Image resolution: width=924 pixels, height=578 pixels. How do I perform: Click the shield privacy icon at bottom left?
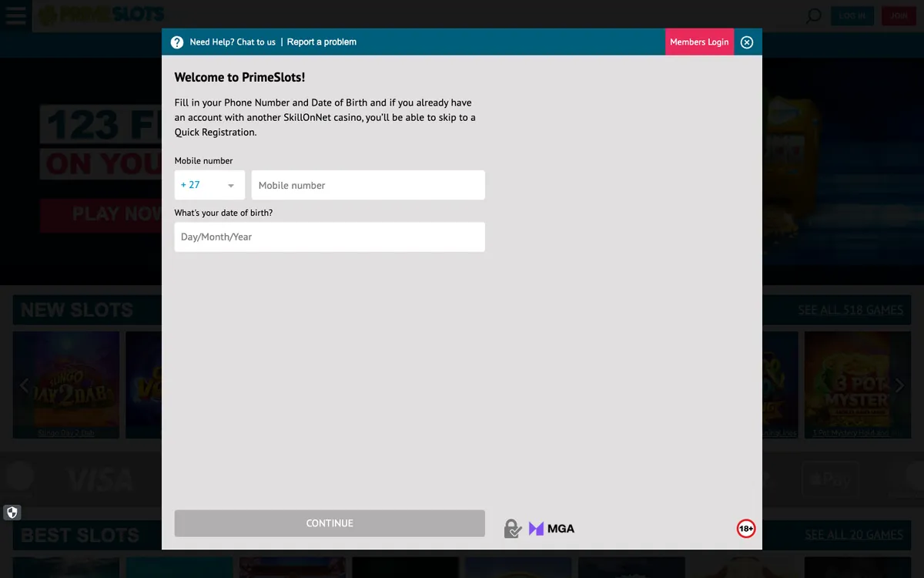click(12, 512)
